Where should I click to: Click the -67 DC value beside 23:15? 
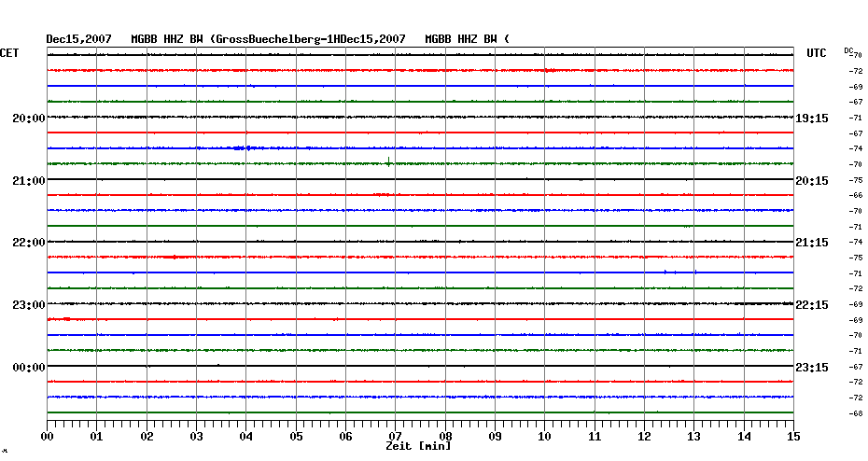click(856, 367)
